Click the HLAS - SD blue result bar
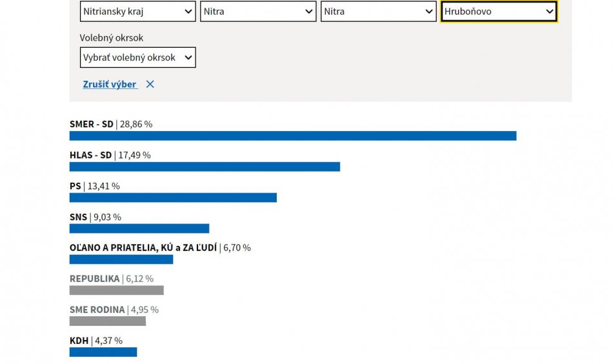The width and height of the screenshot is (613, 364). pos(205,167)
